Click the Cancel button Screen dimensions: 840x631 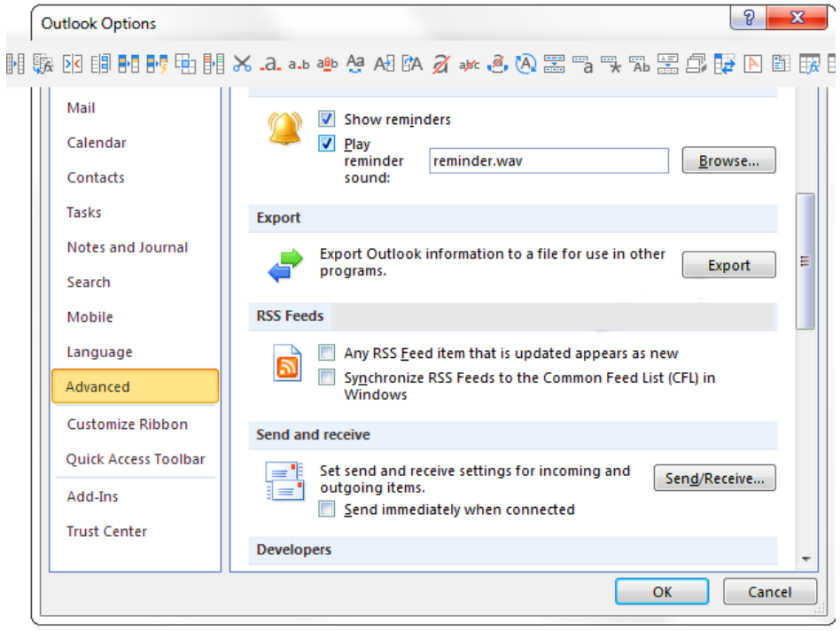pos(770,592)
